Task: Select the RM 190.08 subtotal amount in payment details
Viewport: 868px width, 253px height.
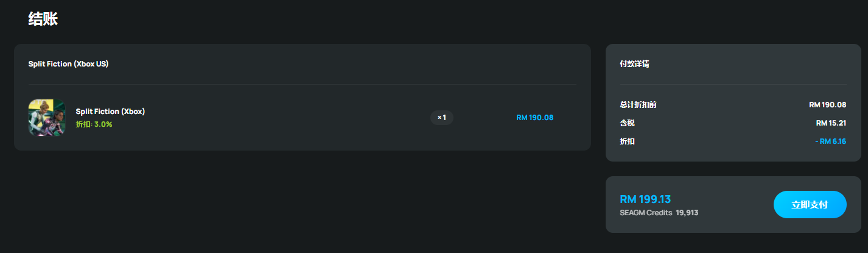Action: click(x=827, y=105)
